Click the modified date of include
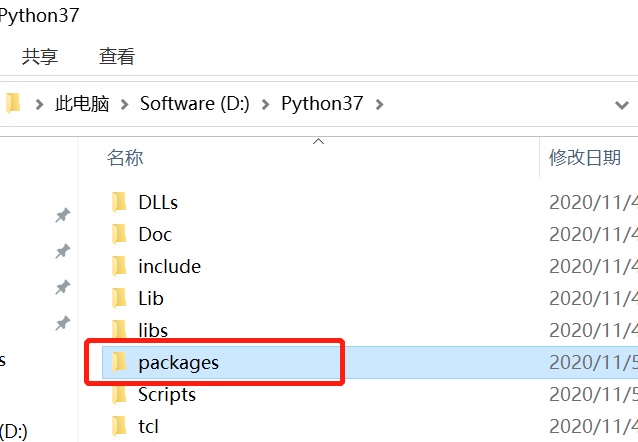The height and width of the screenshot is (442, 638). click(593, 267)
